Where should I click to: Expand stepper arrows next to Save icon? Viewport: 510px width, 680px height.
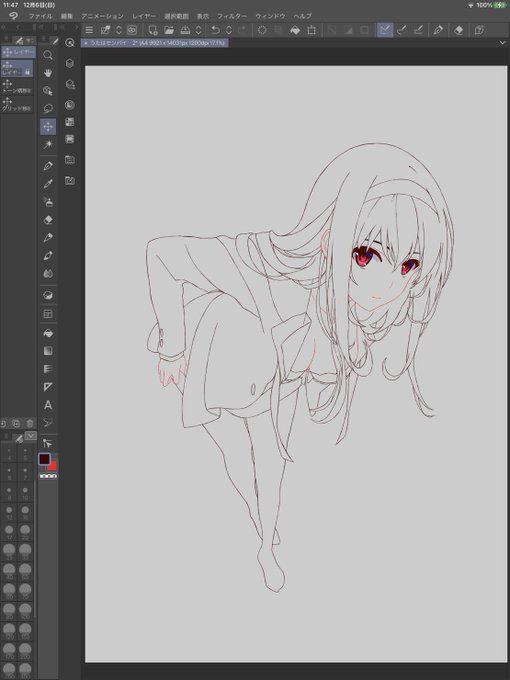click(x=199, y=30)
